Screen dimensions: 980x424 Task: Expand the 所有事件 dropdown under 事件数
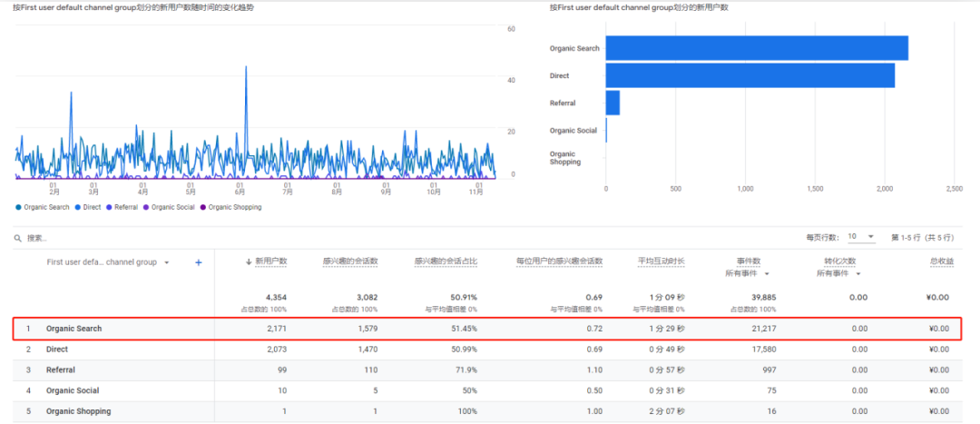(766, 273)
